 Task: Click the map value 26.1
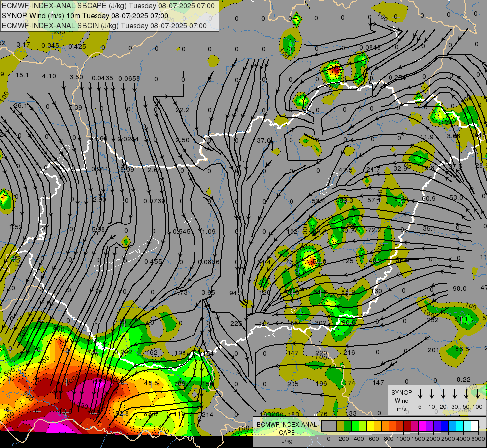coord(20,106)
